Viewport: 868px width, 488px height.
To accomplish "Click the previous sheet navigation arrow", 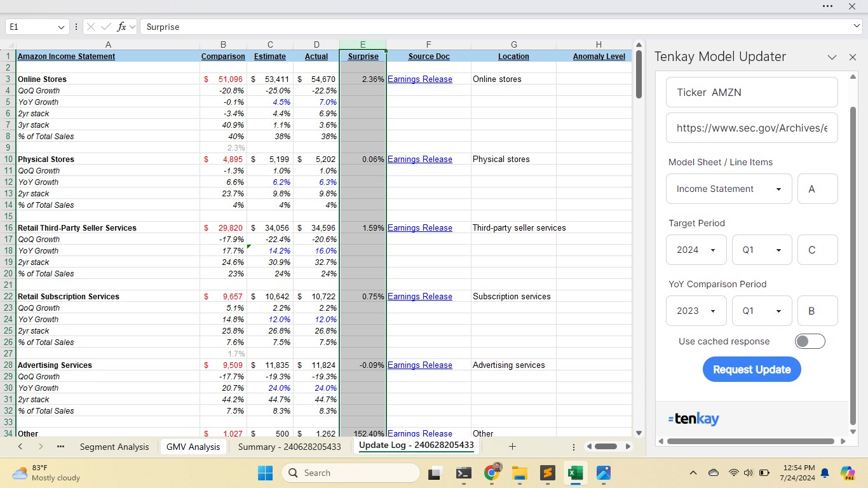I will (20, 447).
